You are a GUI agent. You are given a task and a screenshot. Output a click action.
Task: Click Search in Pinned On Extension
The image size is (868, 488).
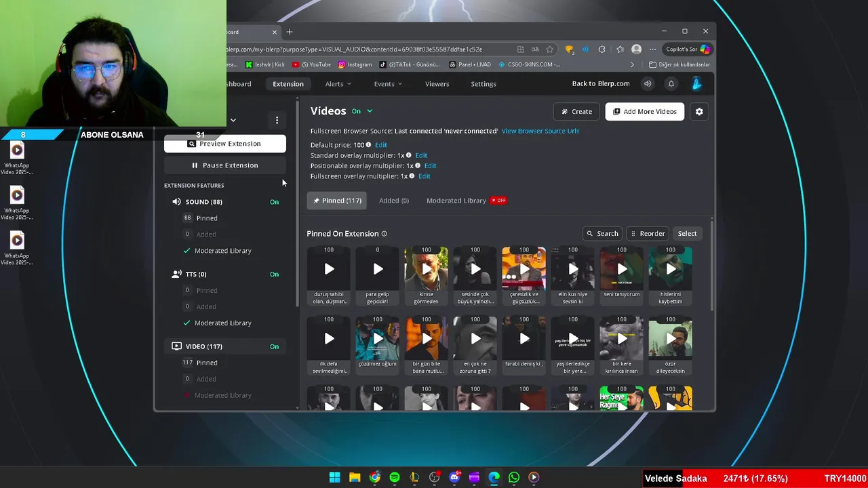602,234
